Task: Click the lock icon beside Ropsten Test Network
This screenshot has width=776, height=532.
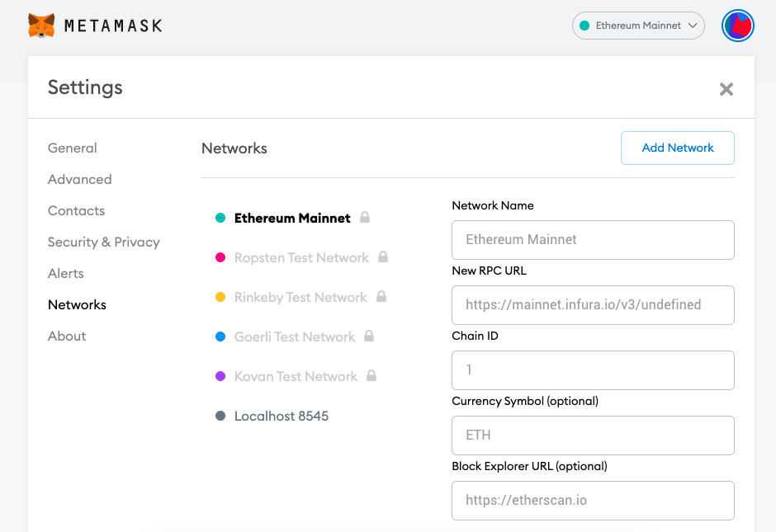Action: [383, 257]
